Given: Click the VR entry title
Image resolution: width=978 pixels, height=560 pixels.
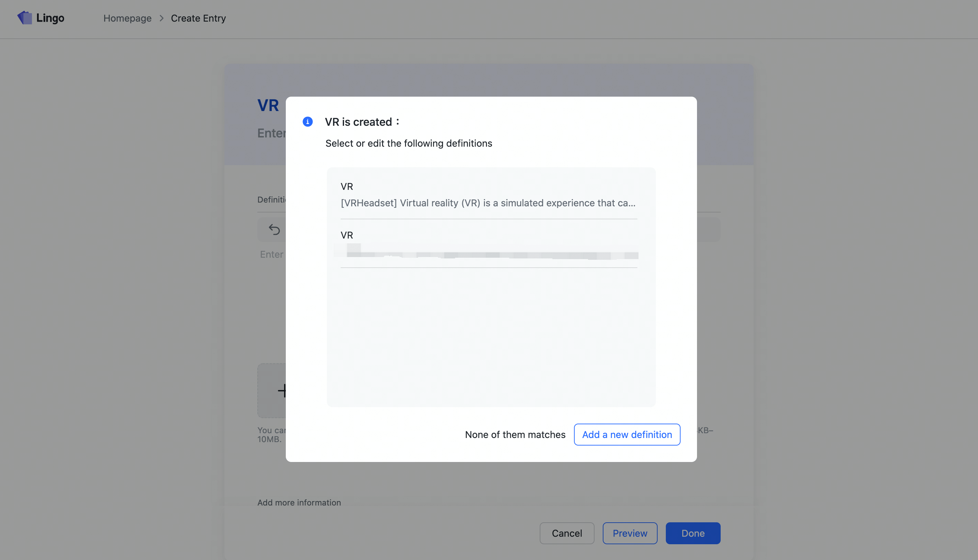Looking at the screenshot, I should tap(268, 105).
